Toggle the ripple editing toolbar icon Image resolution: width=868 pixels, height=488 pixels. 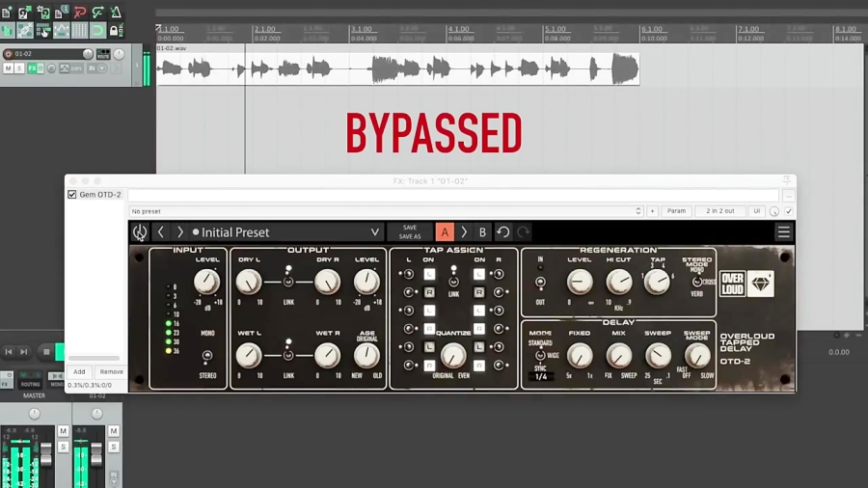tap(43, 30)
